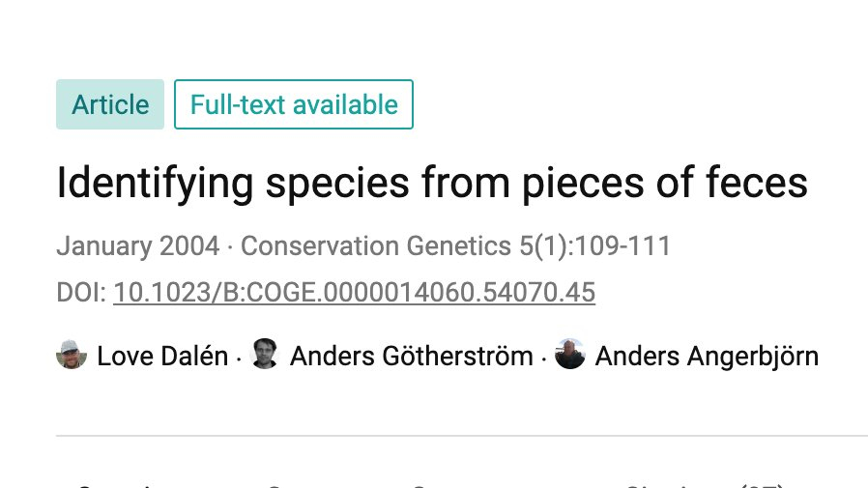
Task: Click the title Identifying species from pieces of feces
Action: pyautogui.click(x=432, y=184)
